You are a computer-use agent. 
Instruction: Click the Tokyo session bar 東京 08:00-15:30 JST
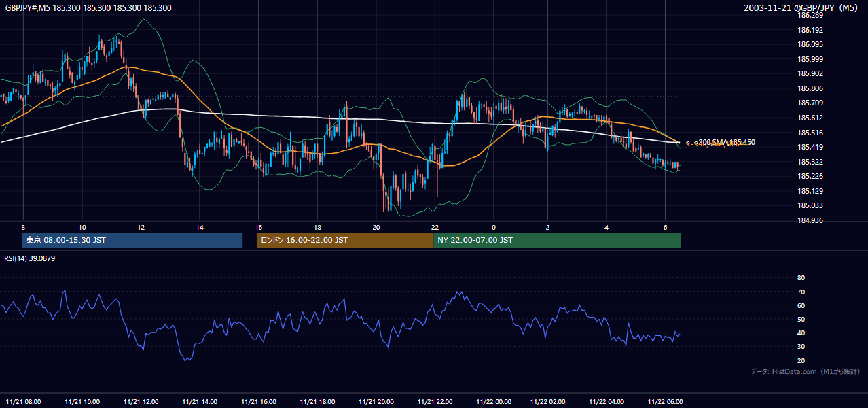pos(132,240)
